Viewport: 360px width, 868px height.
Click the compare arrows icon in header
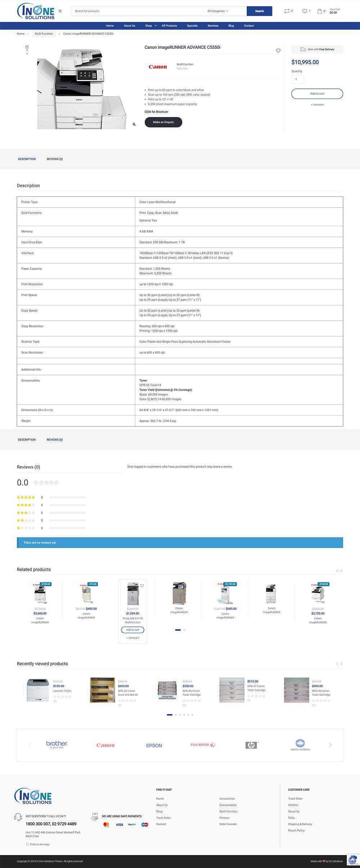pyautogui.click(x=287, y=11)
